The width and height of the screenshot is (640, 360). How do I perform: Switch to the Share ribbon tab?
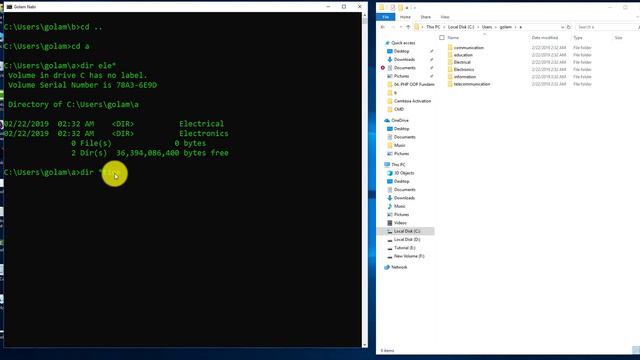(x=426, y=17)
